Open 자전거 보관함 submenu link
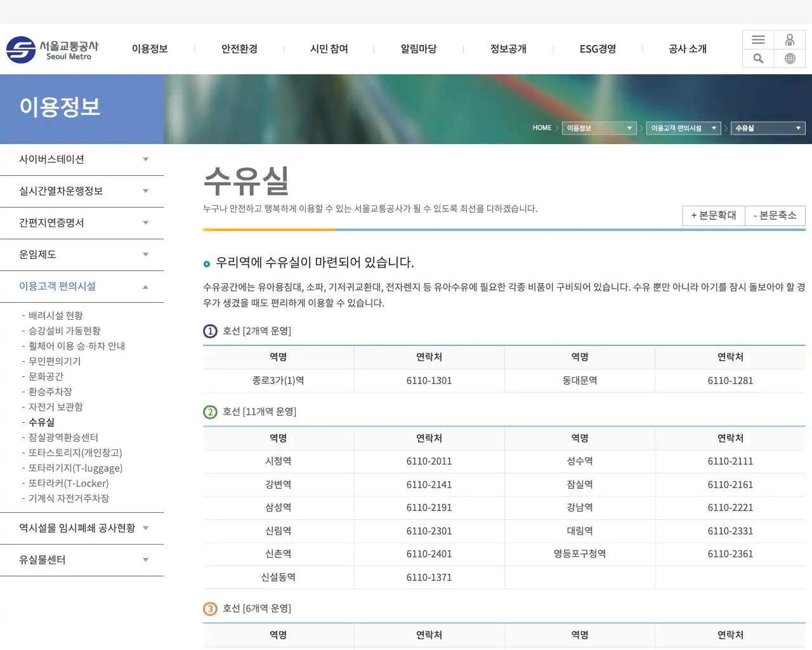 56,407
